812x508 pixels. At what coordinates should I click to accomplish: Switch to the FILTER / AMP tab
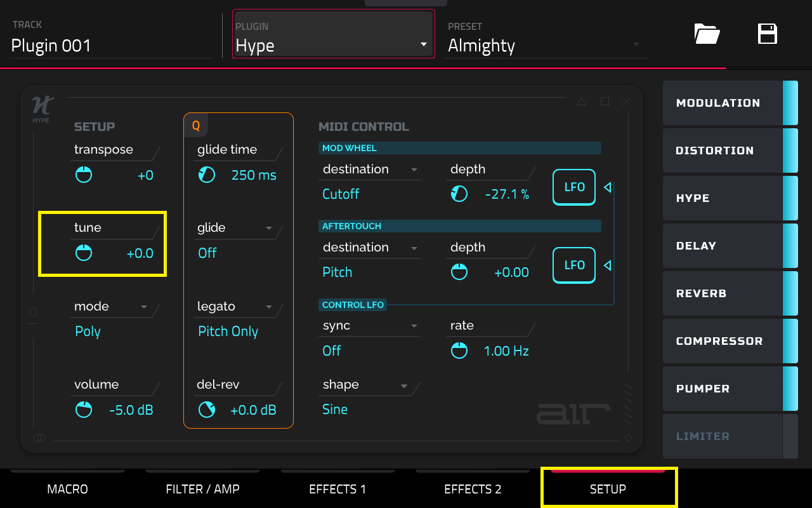click(x=203, y=489)
